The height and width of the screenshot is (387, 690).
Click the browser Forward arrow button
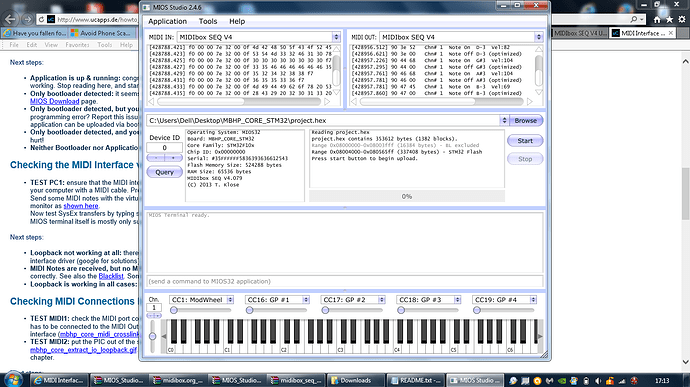27,19
